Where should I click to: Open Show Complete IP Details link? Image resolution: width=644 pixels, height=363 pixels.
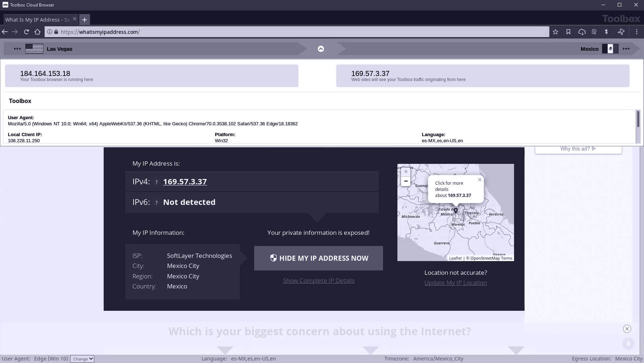point(319,281)
